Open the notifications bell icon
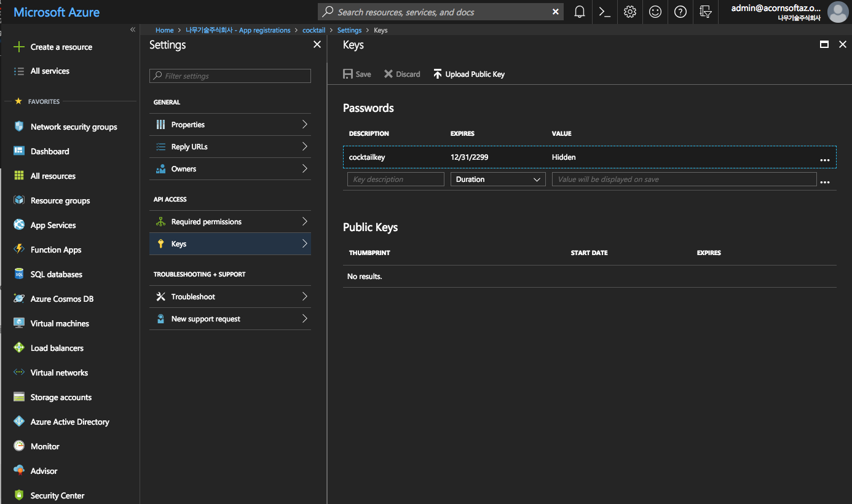The width and height of the screenshot is (852, 504). pyautogui.click(x=579, y=12)
